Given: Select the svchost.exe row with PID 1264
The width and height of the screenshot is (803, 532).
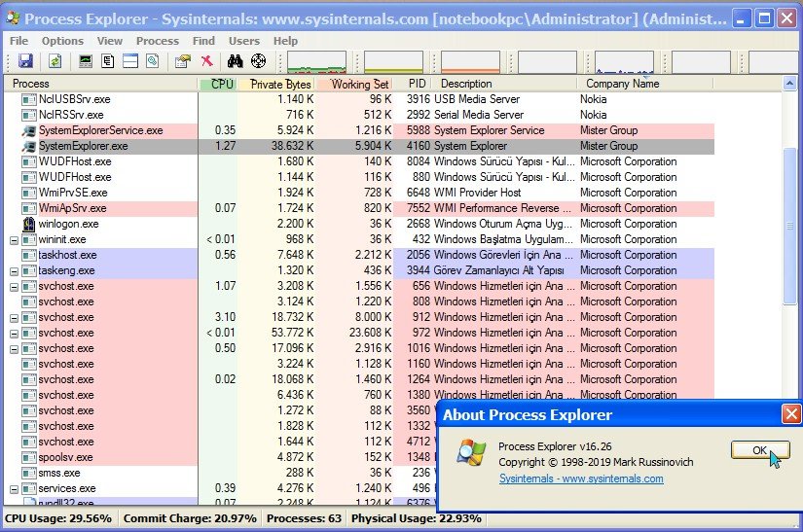Looking at the screenshot, I should coord(359,379).
